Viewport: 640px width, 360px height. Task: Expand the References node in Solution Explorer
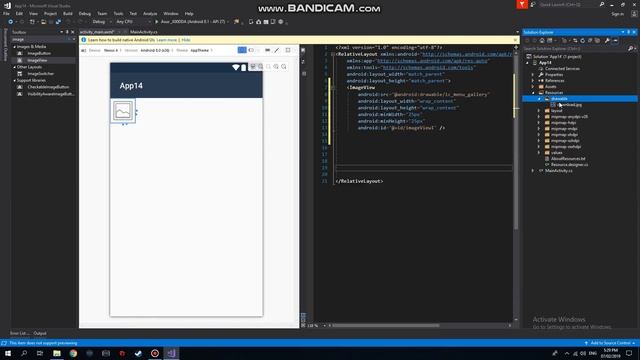(533, 81)
